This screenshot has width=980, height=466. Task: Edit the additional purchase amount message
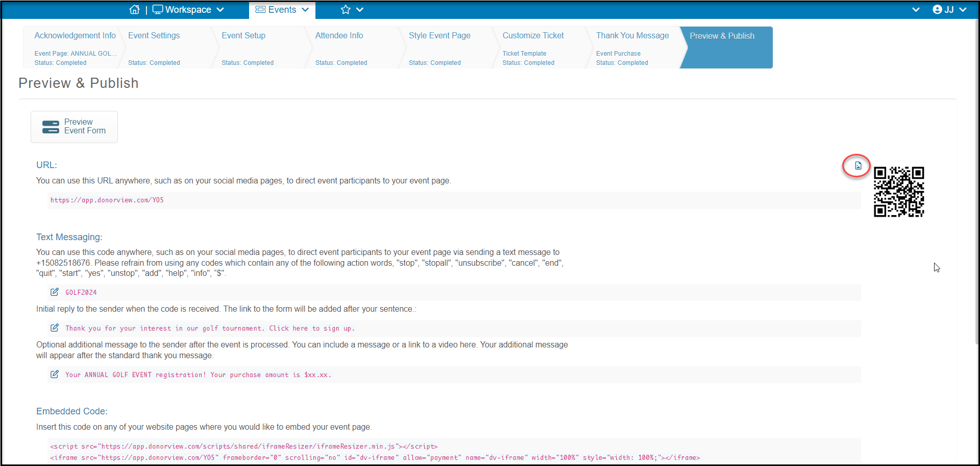pos(55,375)
